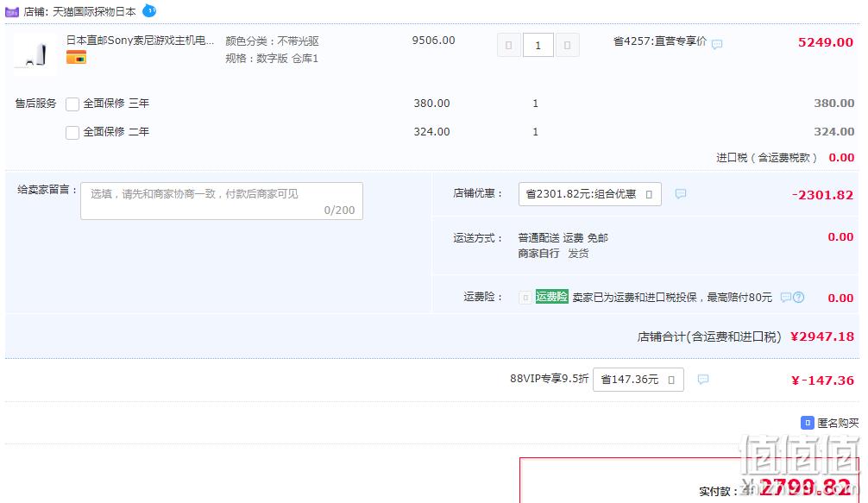Screen dimensions: 868x503
Task: Open the 省147.36元 88VIP discount dropdown
Action: tap(638, 380)
